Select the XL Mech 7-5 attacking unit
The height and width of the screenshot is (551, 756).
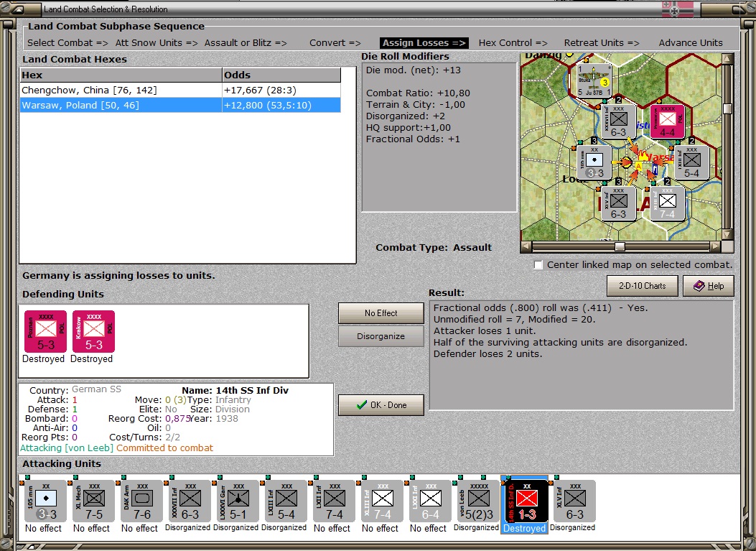(x=93, y=501)
